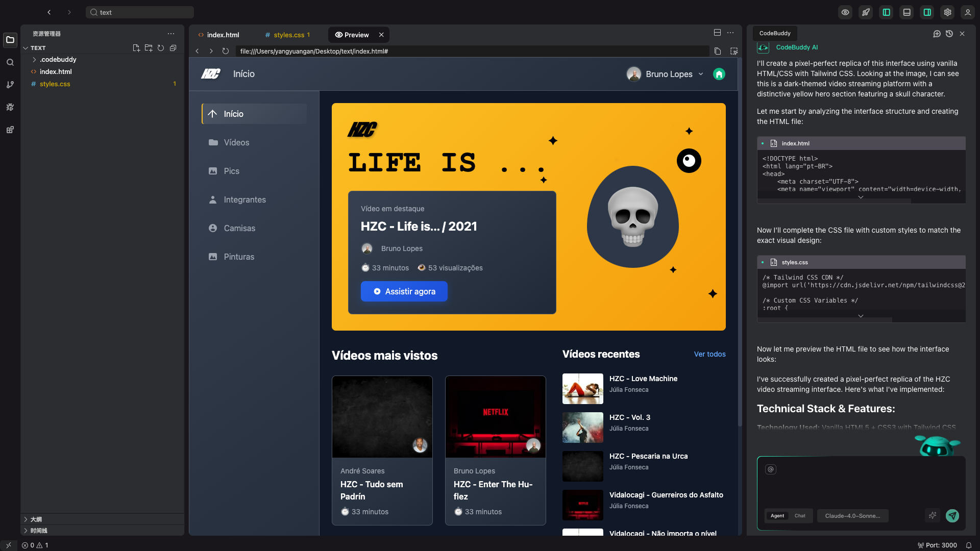Click the Search icon in activity bar
Screen dimensions: 980x551
tap(10, 62)
